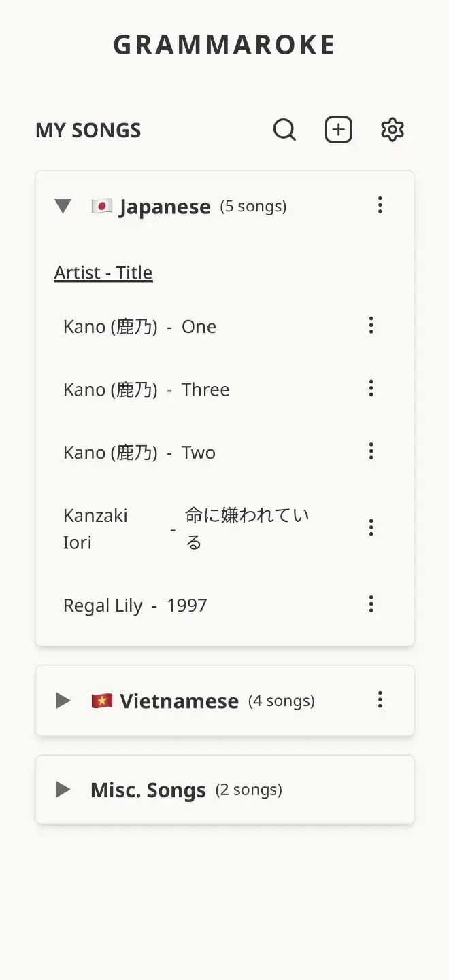Open the song Regal Lily - 1997
Image resolution: width=449 pixels, height=980 pixels.
pyautogui.click(x=135, y=606)
